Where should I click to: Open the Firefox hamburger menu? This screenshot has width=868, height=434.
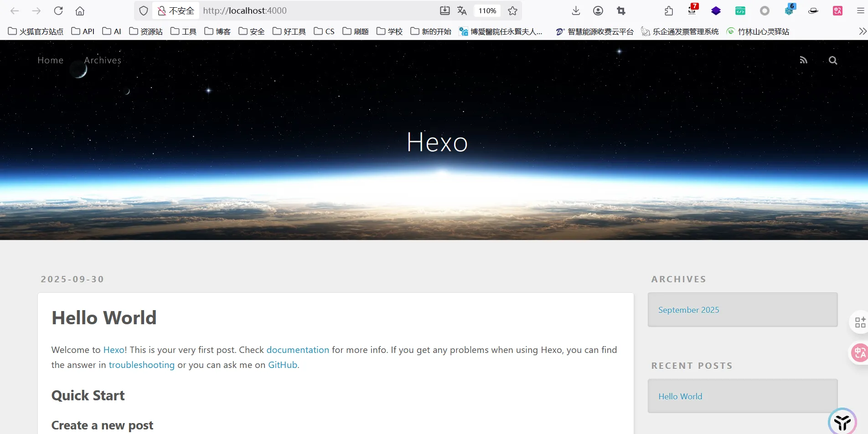[x=860, y=11]
